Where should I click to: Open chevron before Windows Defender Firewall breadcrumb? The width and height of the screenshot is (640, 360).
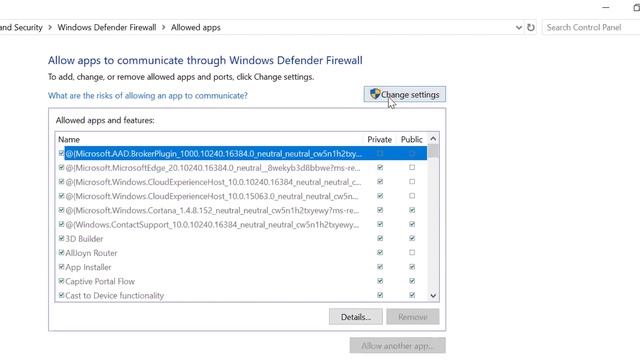tap(50, 27)
